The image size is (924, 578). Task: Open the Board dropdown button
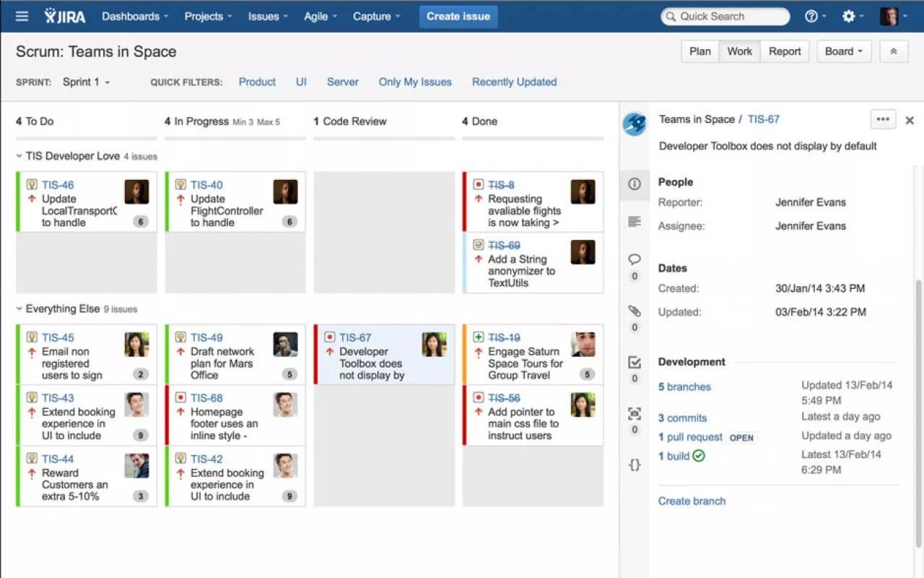844,51
